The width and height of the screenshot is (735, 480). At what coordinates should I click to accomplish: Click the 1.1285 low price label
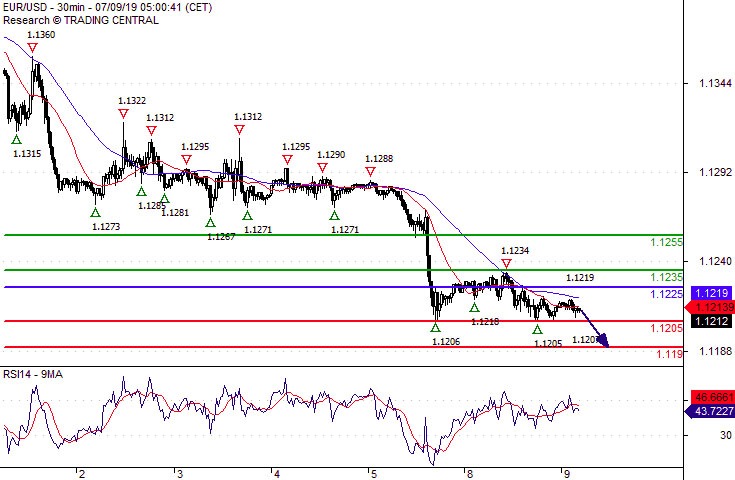coord(152,205)
